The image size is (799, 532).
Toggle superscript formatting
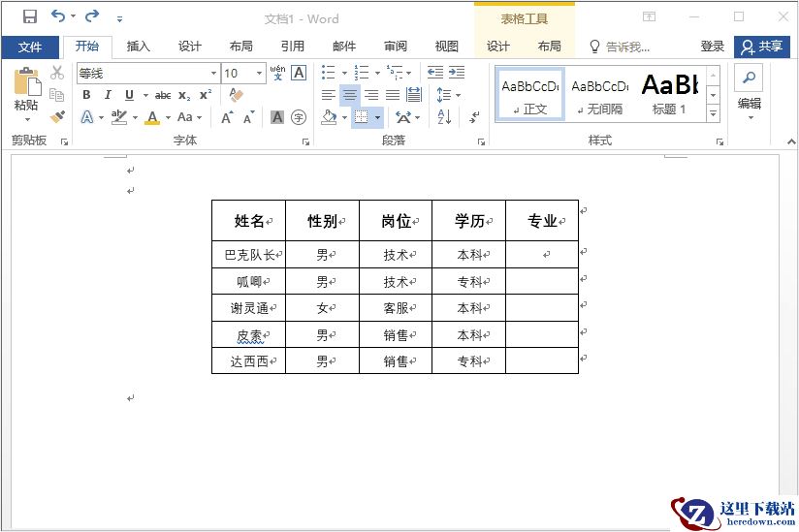pyautogui.click(x=206, y=95)
